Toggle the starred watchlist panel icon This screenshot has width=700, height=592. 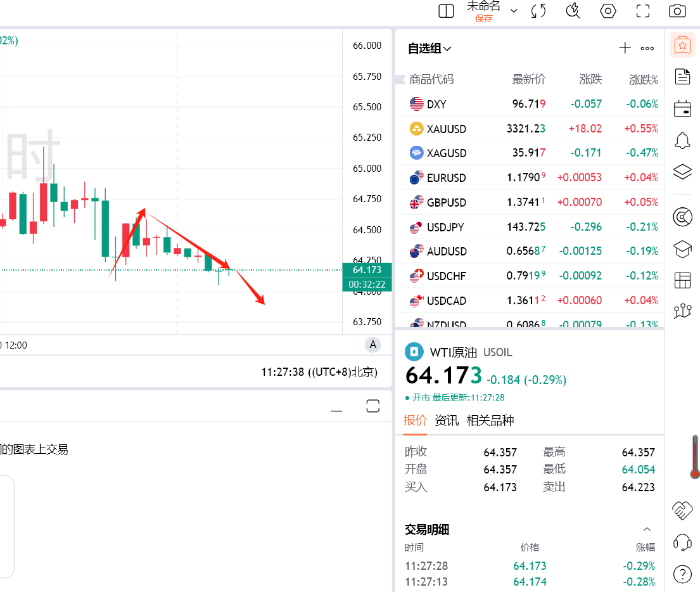[x=682, y=44]
